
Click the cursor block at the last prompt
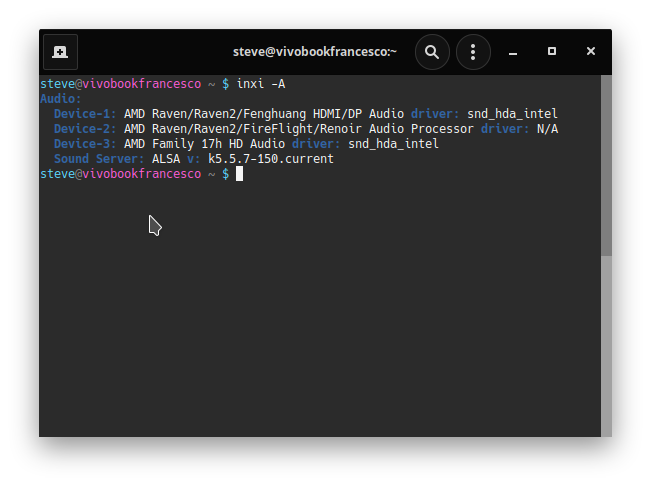pos(240,174)
